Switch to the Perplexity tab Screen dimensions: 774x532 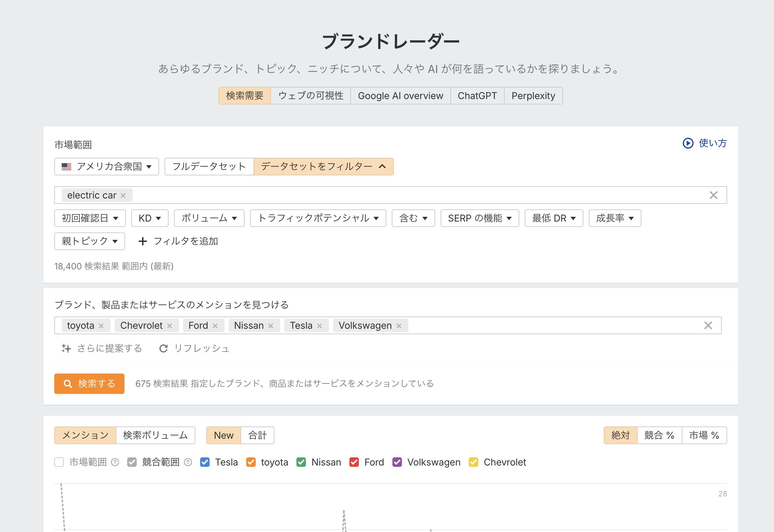tap(533, 96)
